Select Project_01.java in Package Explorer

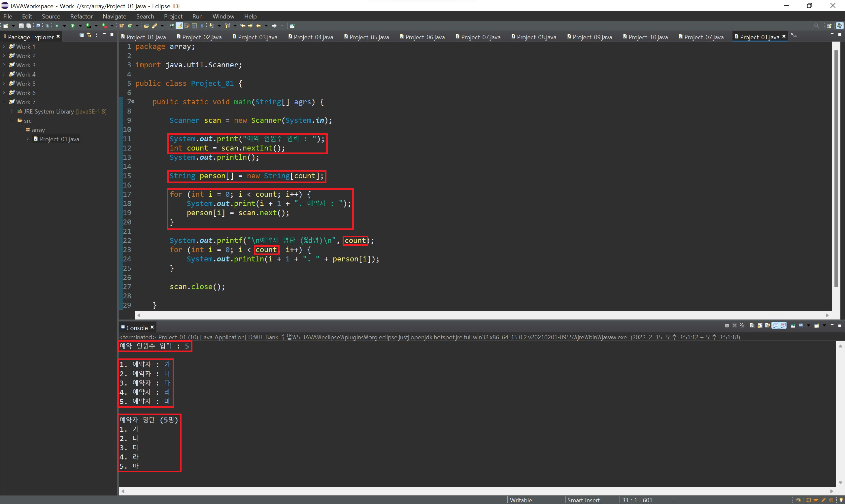59,139
